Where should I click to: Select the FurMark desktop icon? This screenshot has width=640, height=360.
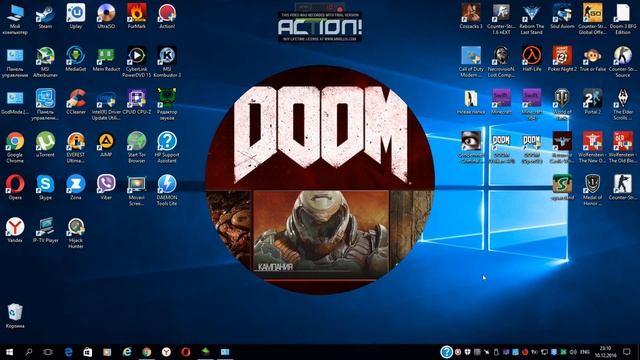137,16
